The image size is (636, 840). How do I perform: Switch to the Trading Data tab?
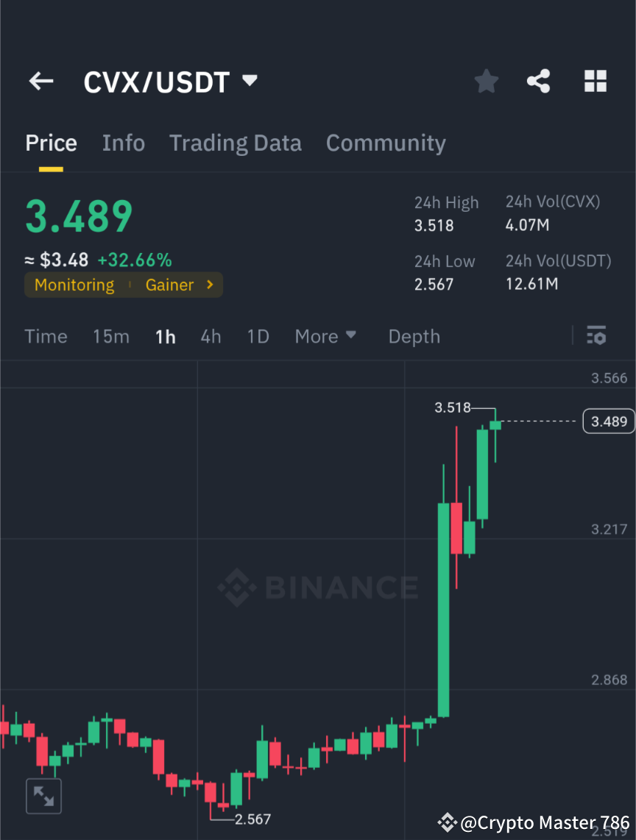(x=235, y=143)
